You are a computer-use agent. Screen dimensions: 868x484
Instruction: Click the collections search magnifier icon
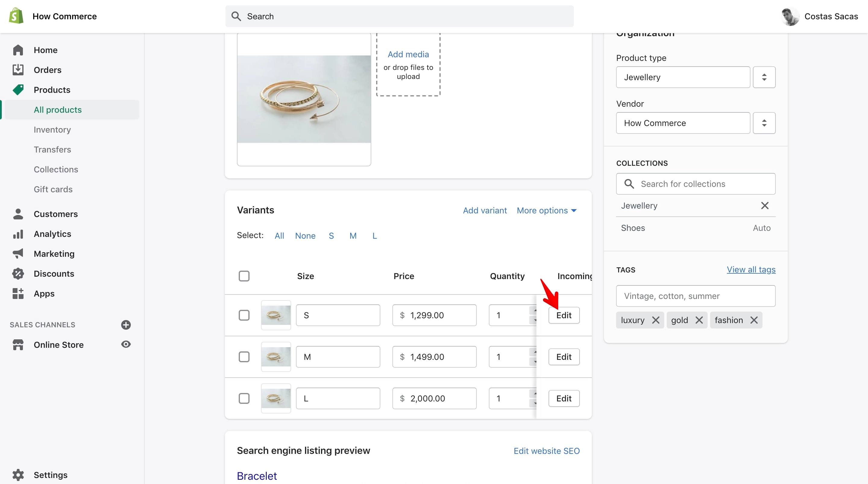(629, 184)
